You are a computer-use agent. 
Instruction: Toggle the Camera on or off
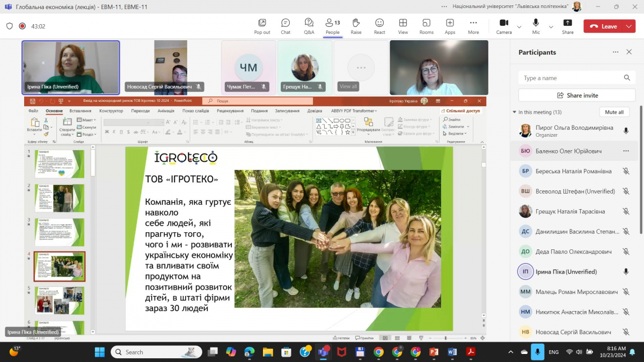503,26
